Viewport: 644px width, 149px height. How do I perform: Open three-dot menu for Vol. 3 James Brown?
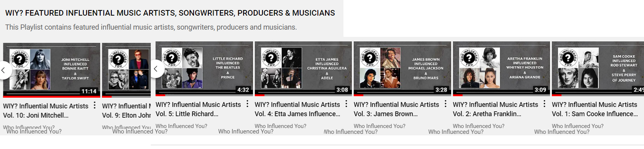(445, 103)
